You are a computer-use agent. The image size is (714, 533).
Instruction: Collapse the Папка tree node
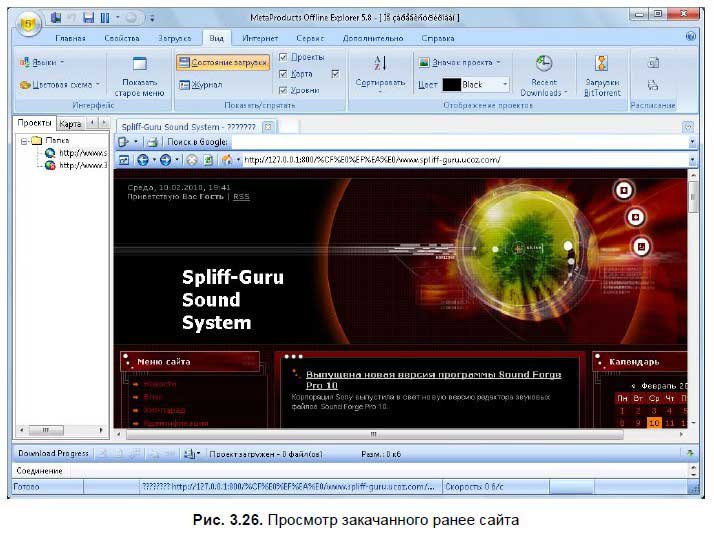24,141
